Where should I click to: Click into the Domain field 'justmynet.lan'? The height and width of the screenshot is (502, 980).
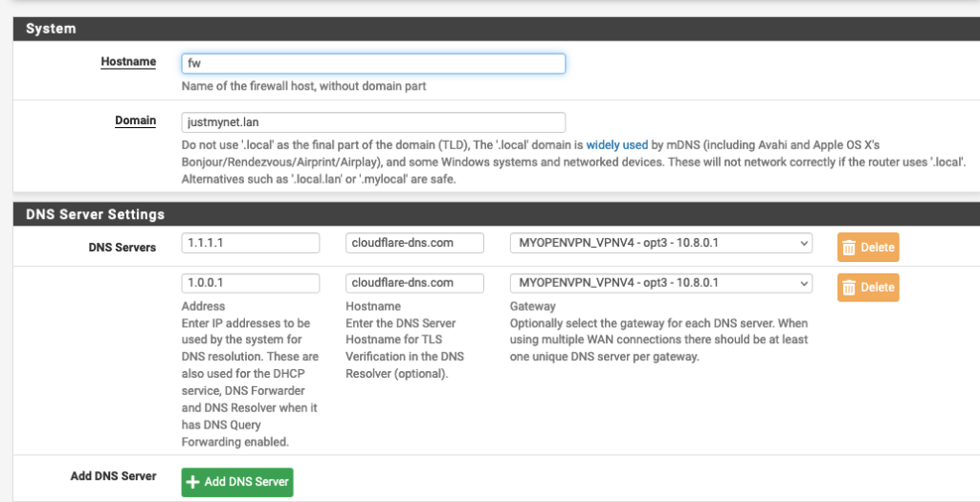pos(373,122)
